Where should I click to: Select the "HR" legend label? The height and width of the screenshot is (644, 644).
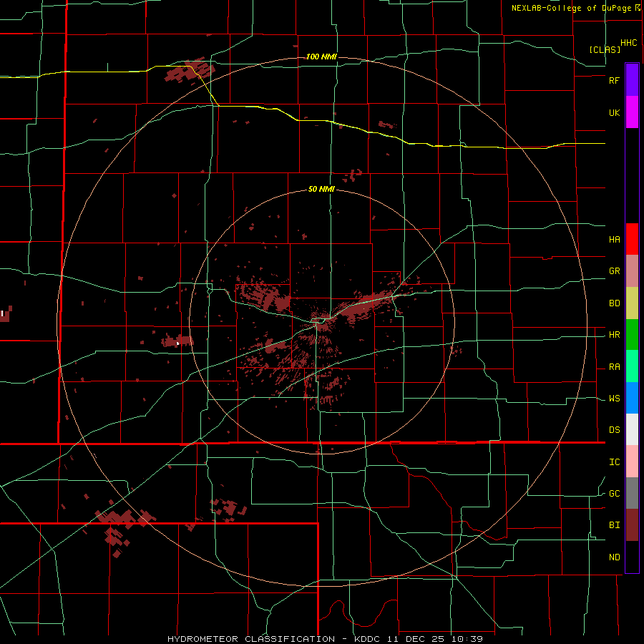tap(614, 335)
